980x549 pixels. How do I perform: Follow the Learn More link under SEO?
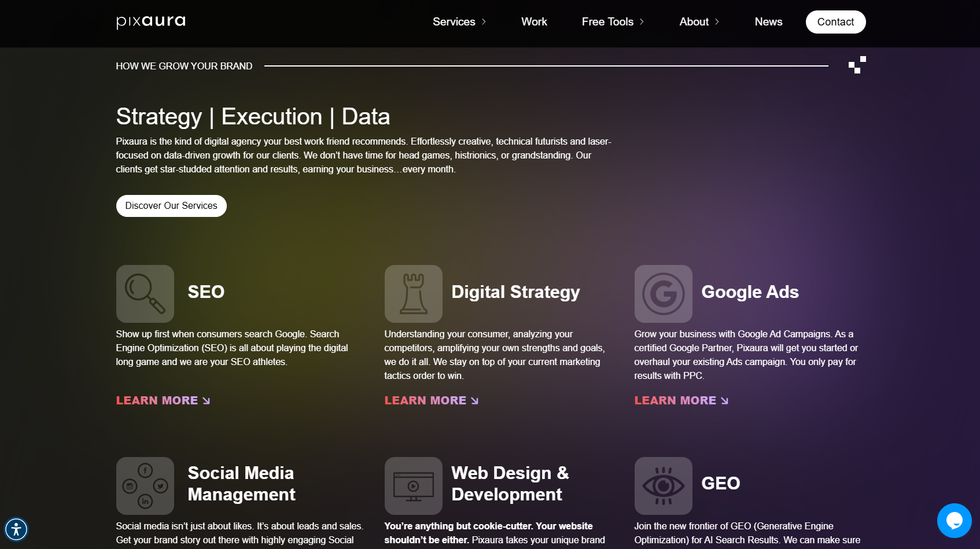point(163,400)
